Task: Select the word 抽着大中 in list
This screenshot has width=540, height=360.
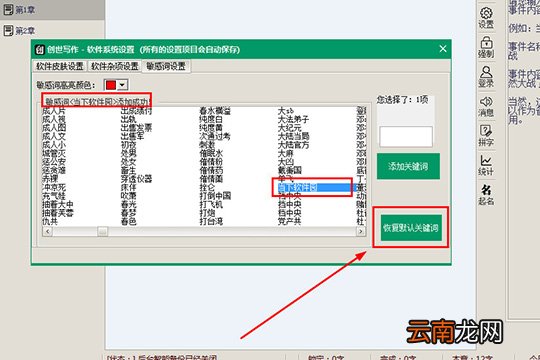Action: (58, 204)
